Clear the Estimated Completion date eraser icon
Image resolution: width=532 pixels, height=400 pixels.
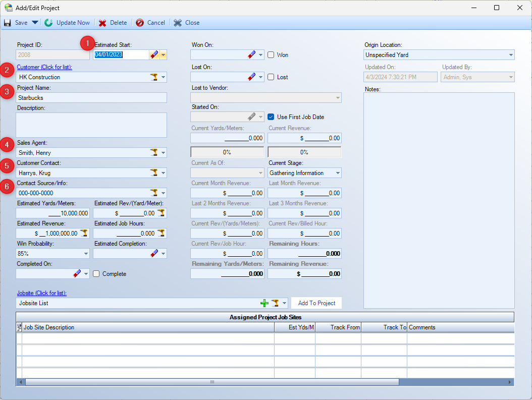pyautogui.click(x=154, y=253)
